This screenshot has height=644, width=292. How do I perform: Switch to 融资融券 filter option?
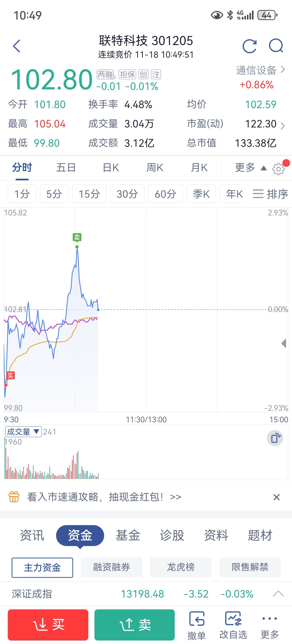click(111, 568)
